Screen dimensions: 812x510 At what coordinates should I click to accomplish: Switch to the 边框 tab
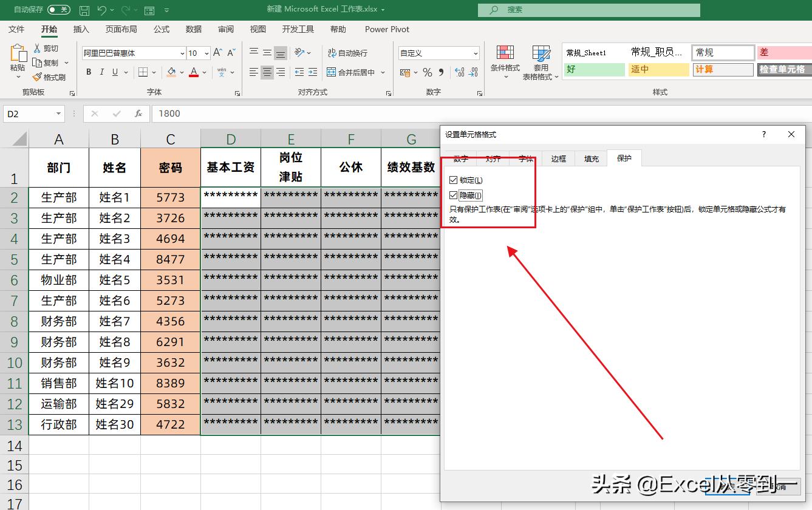coord(558,158)
